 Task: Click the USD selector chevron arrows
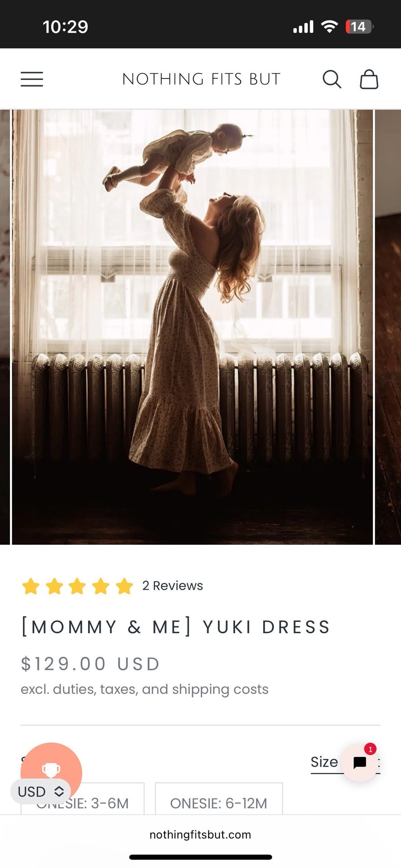[x=59, y=792]
